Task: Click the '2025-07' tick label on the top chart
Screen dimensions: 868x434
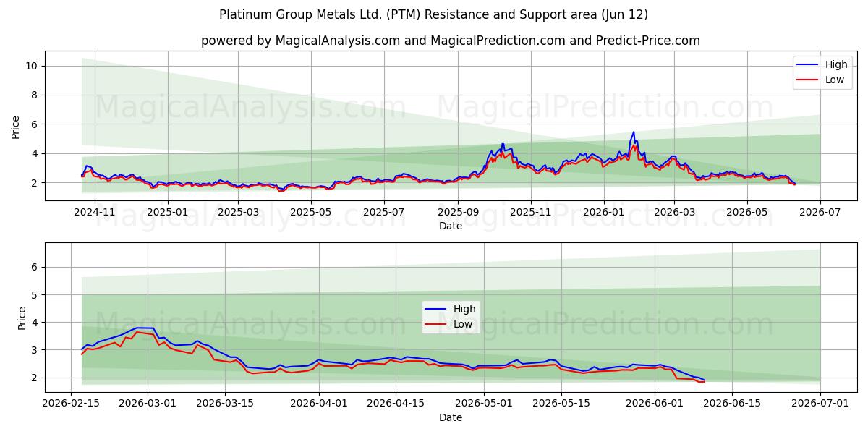Action: [384, 212]
